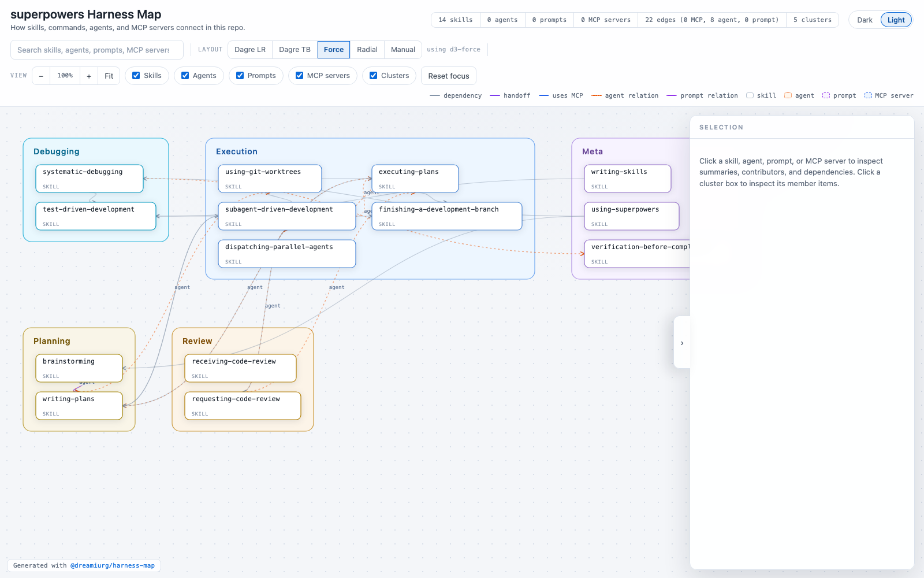Click the 'MCP server' legend entry
Viewport: 924px width, 578px height.
(889, 95)
